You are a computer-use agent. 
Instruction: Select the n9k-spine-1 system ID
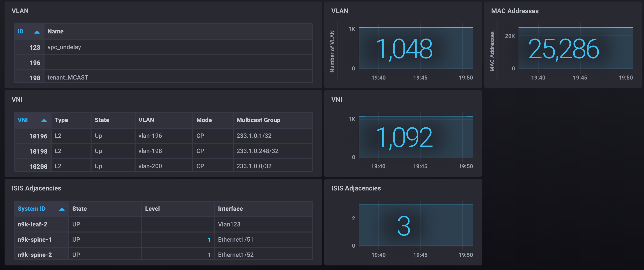click(41, 240)
